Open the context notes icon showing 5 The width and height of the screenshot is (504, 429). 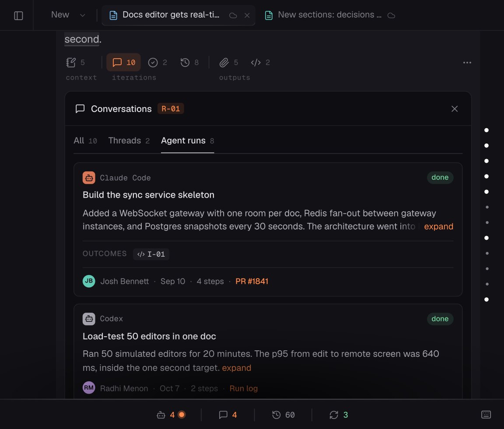(76, 63)
